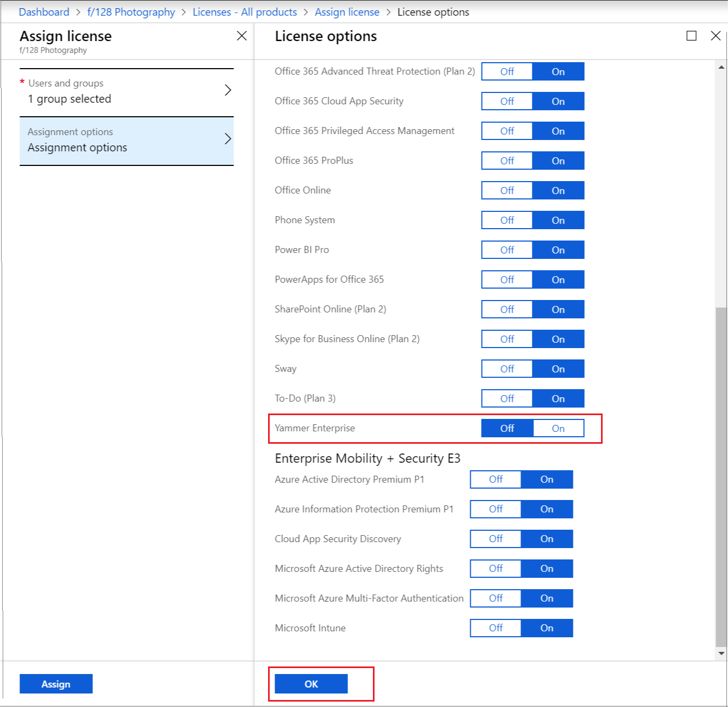The height and width of the screenshot is (707, 728).
Task: Turn off Power BI Pro
Action: click(506, 250)
